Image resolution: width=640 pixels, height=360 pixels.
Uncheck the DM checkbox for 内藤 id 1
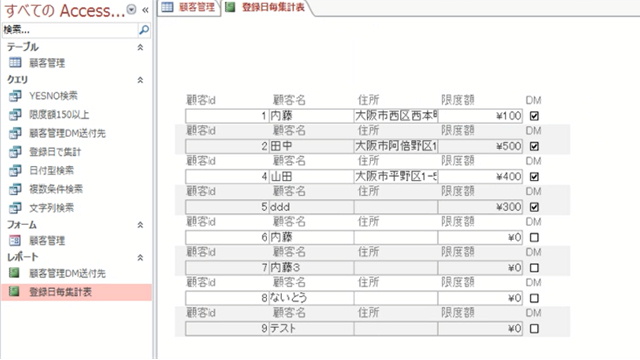(x=534, y=116)
